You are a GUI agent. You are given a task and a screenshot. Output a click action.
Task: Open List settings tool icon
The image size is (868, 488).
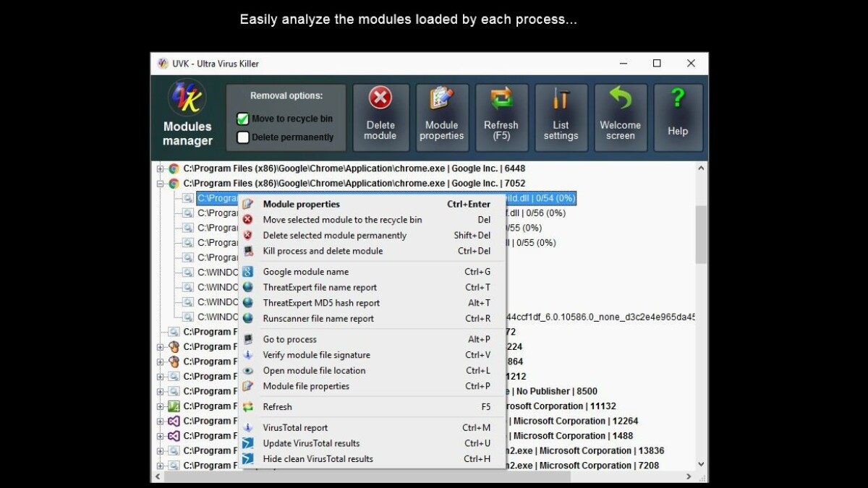(561, 117)
